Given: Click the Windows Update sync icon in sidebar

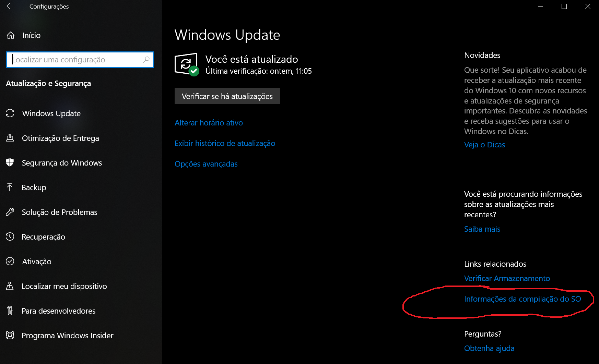Looking at the screenshot, I should click(x=10, y=113).
